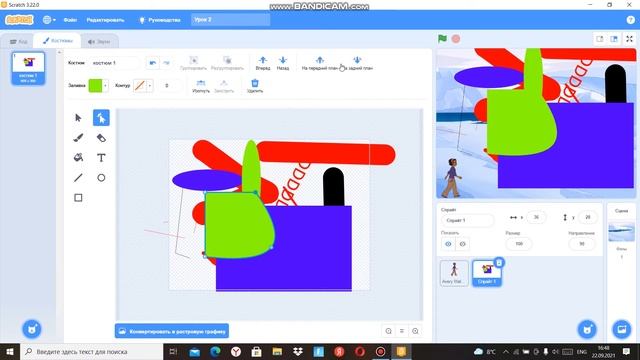This screenshot has height=360, width=640.
Task: Move the shape Forward one layer
Action: [263, 63]
